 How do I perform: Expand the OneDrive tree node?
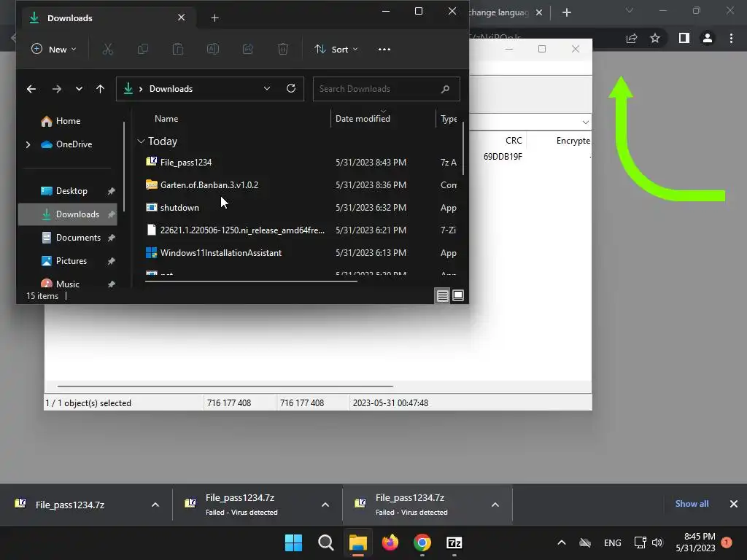tap(28, 144)
